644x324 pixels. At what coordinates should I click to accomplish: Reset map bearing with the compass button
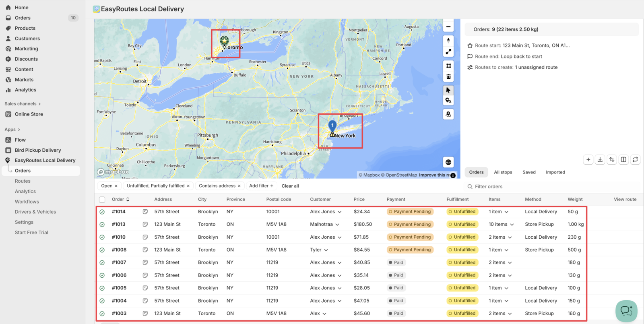(448, 40)
